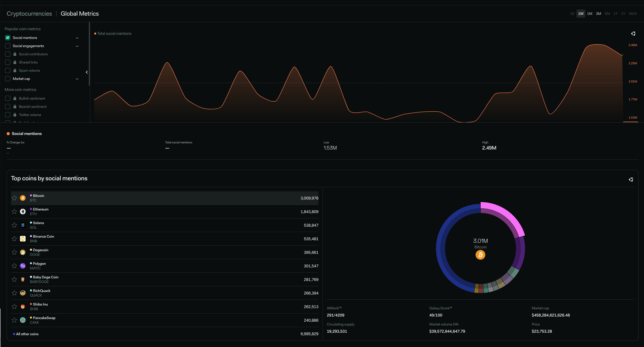The height and width of the screenshot is (347, 644).
Task: Click the Solana coin logo
Action: tap(23, 225)
